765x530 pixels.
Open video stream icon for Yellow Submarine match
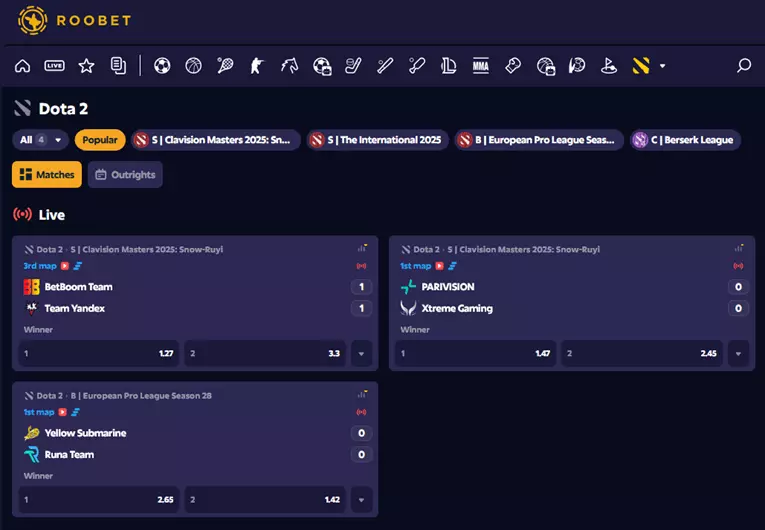click(x=62, y=412)
